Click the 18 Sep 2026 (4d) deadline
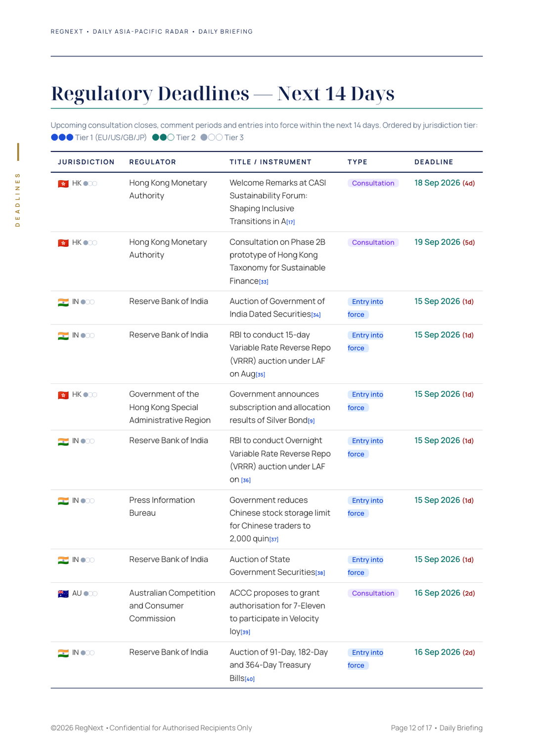 [x=445, y=183]
